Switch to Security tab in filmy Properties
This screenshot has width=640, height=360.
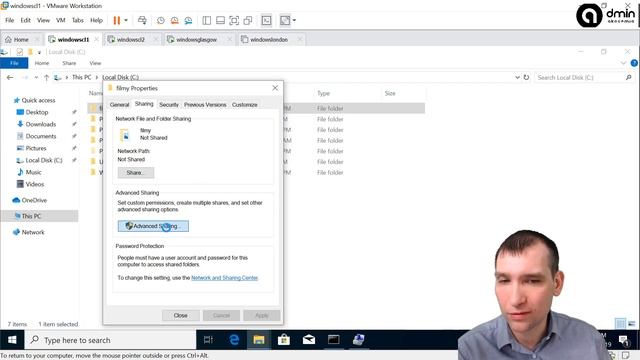[x=169, y=105]
